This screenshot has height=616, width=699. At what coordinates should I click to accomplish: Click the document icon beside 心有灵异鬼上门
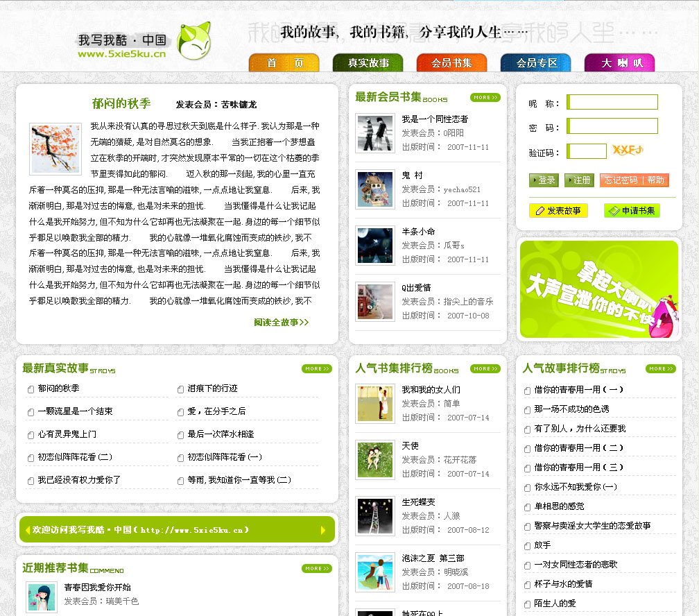click(31, 435)
